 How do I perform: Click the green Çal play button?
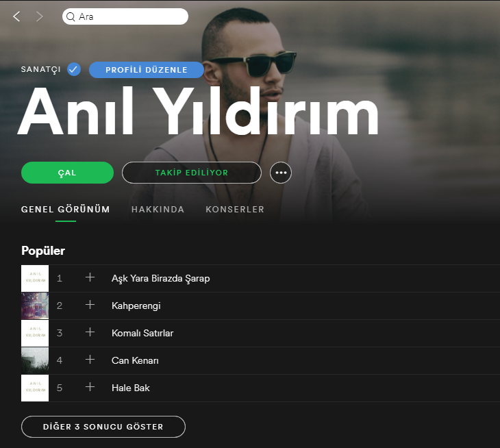[x=67, y=173]
